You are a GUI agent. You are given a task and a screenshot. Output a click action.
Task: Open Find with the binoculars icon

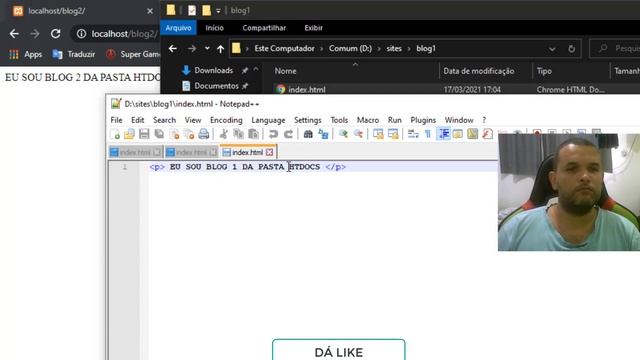tap(308, 134)
